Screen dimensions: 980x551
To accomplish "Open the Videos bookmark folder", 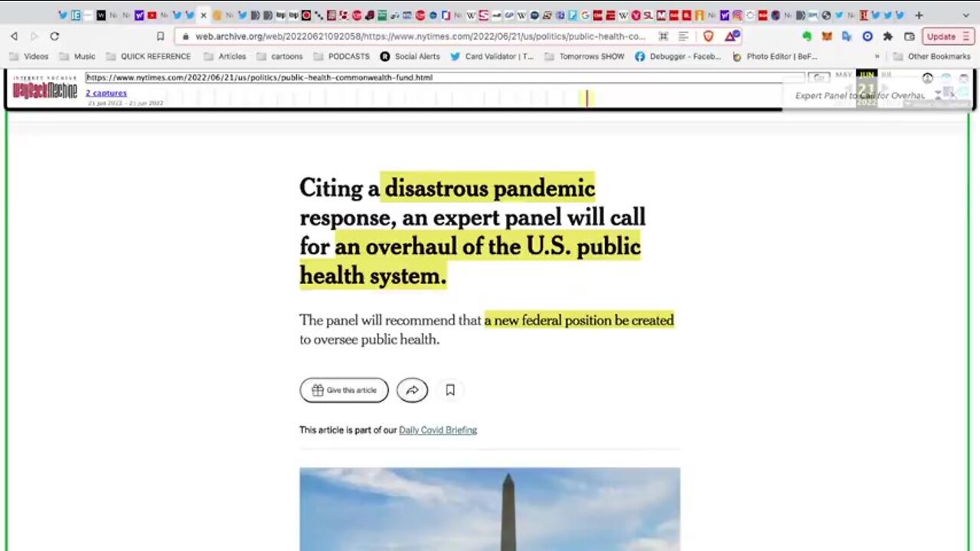I will tap(29, 57).
